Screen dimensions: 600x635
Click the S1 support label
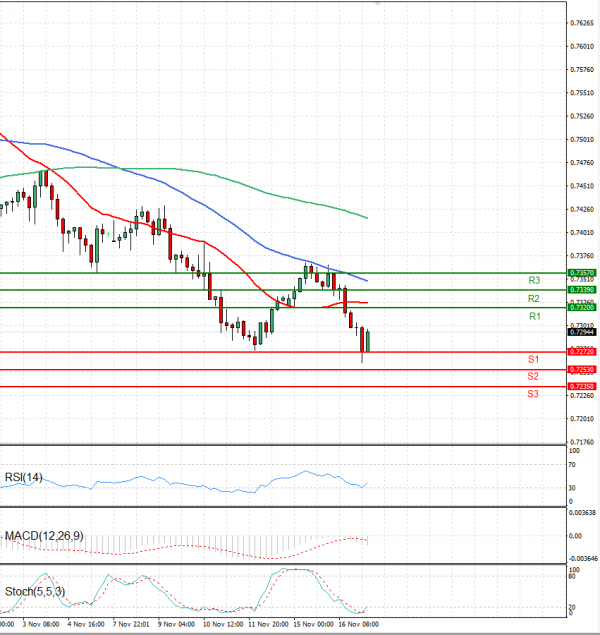click(x=533, y=360)
